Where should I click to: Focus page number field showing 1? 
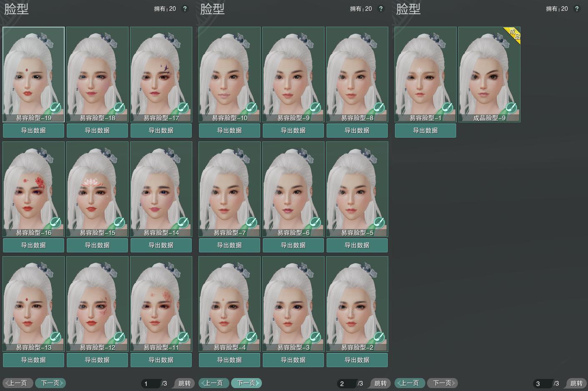tap(151, 383)
